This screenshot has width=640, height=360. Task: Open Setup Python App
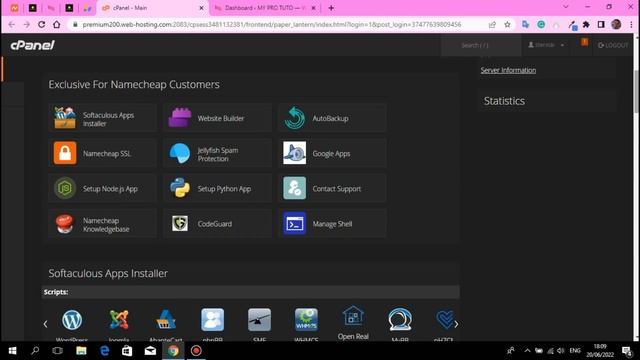pyautogui.click(x=218, y=189)
